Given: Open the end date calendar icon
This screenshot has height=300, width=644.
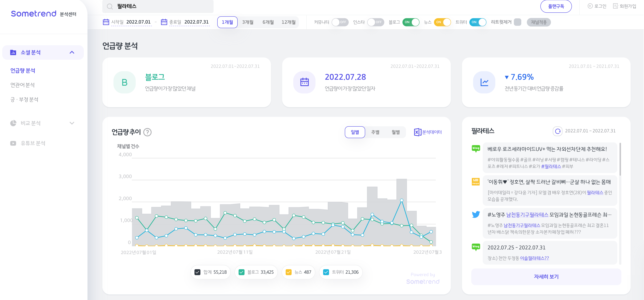Looking at the screenshot, I should (x=164, y=22).
